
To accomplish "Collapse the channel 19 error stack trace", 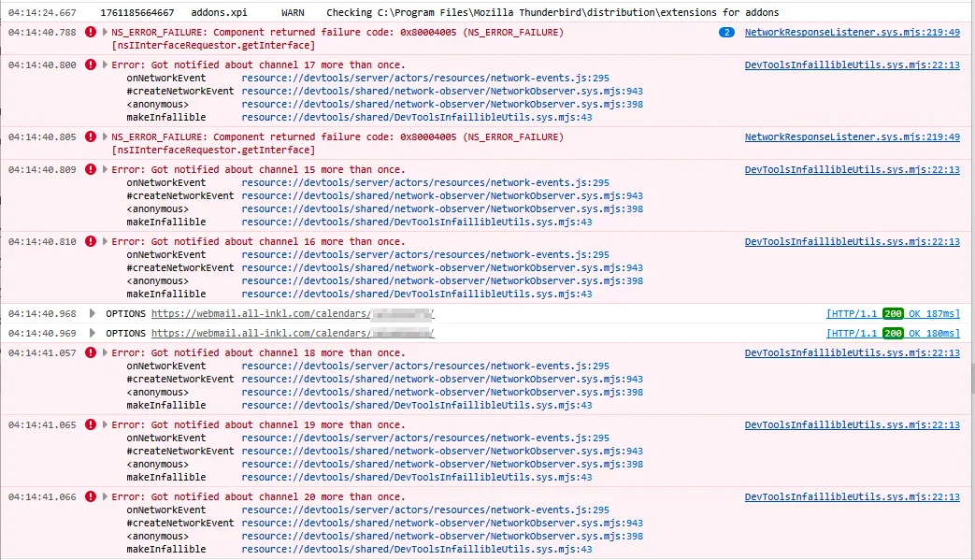I will (105, 424).
